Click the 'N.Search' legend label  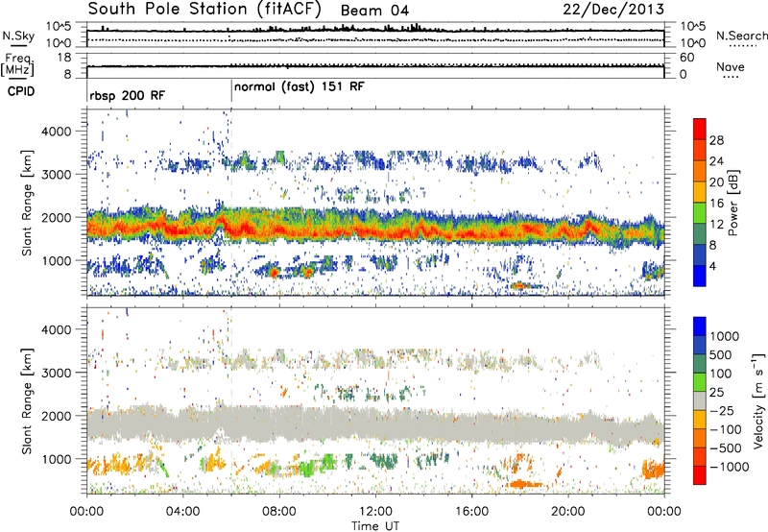[x=741, y=36]
